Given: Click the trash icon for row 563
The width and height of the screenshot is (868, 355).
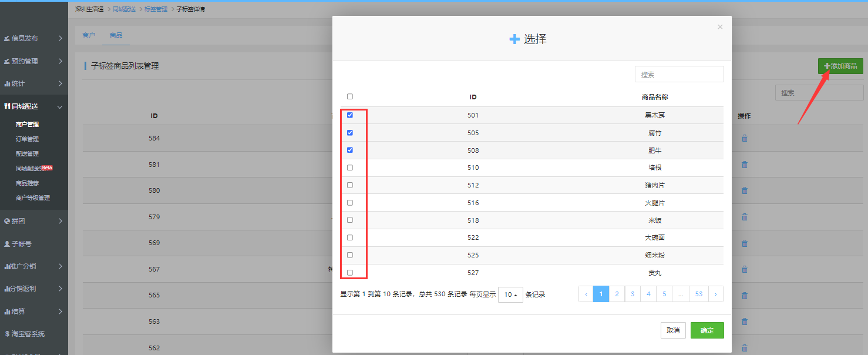Looking at the screenshot, I should tap(745, 321).
